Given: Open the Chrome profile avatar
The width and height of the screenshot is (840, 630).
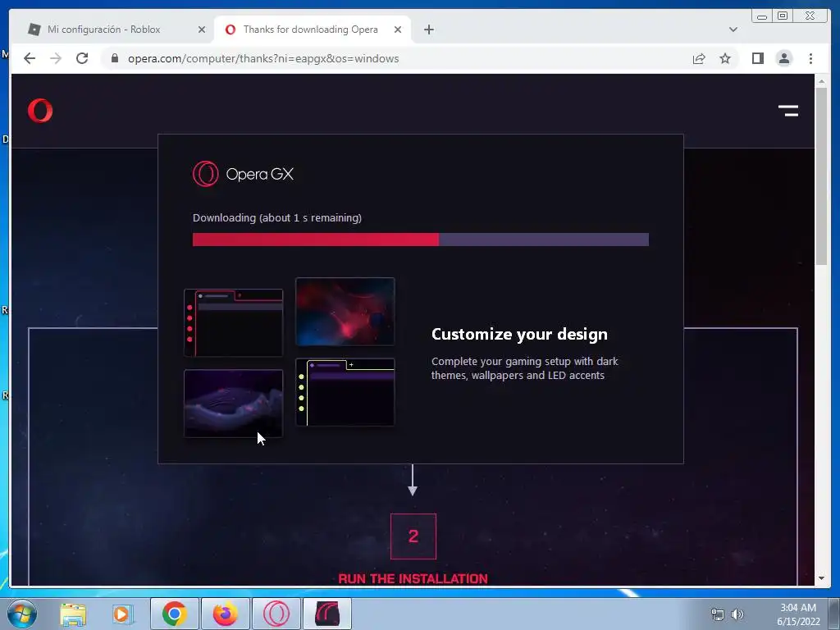Looking at the screenshot, I should click(x=783, y=58).
